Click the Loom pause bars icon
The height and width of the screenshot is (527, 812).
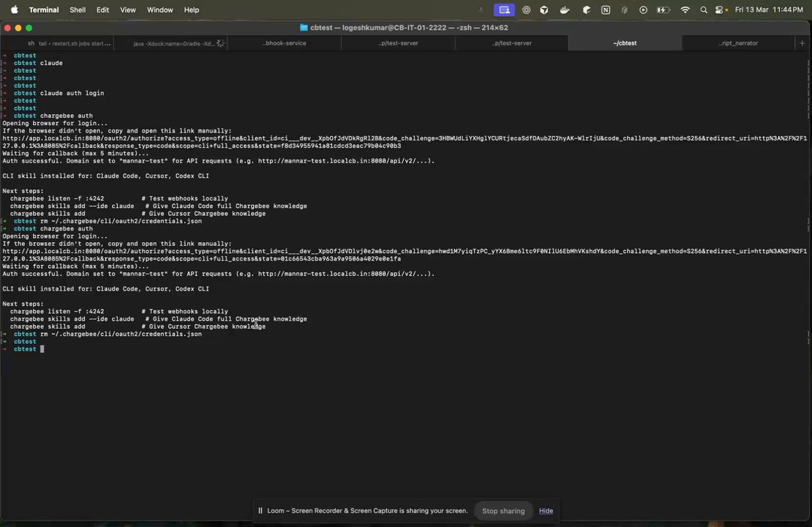tap(260, 510)
